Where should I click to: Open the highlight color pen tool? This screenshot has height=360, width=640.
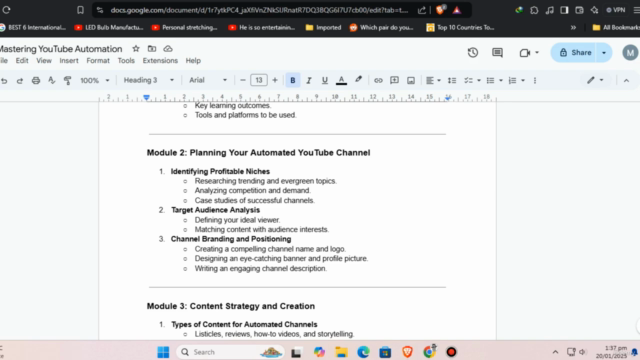tap(358, 80)
